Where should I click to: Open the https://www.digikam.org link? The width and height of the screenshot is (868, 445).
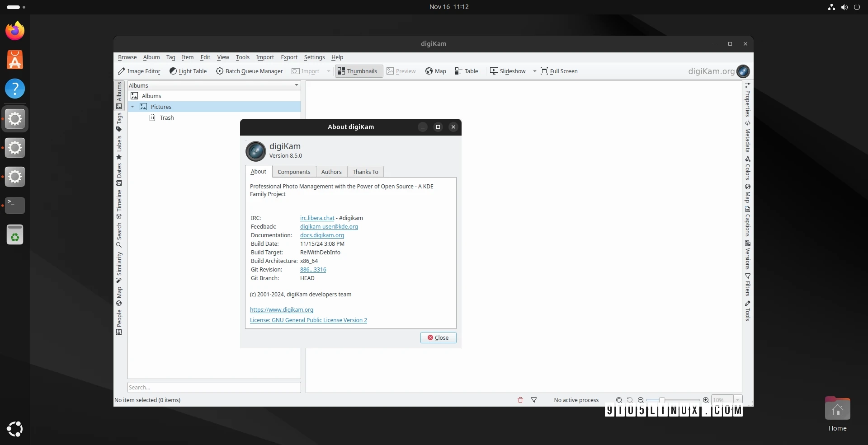click(x=282, y=309)
